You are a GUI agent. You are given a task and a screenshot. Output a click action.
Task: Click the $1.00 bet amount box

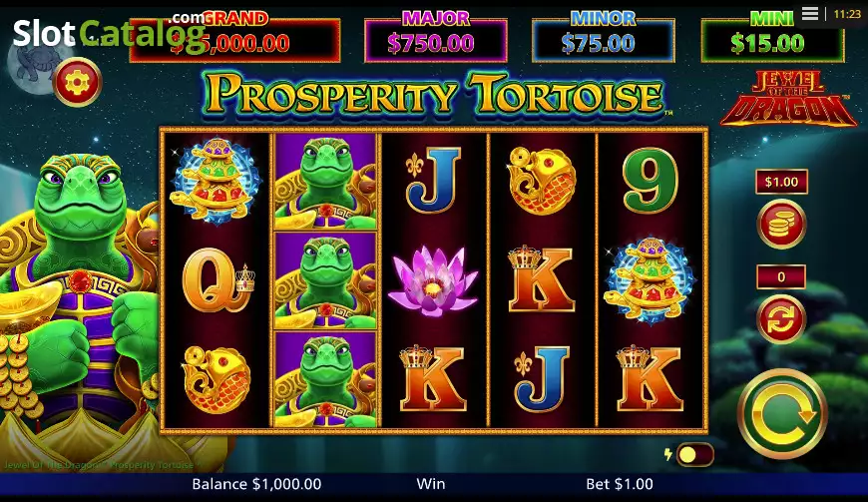point(781,182)
